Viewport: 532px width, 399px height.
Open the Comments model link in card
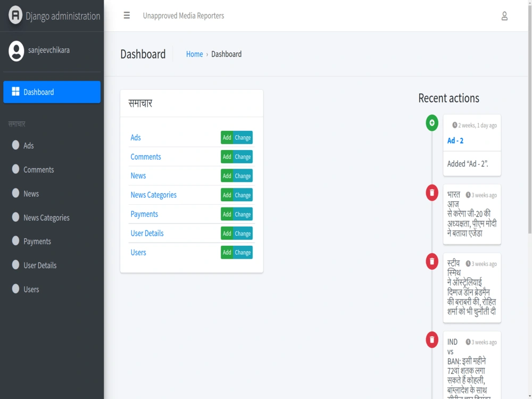pos(146,157)
